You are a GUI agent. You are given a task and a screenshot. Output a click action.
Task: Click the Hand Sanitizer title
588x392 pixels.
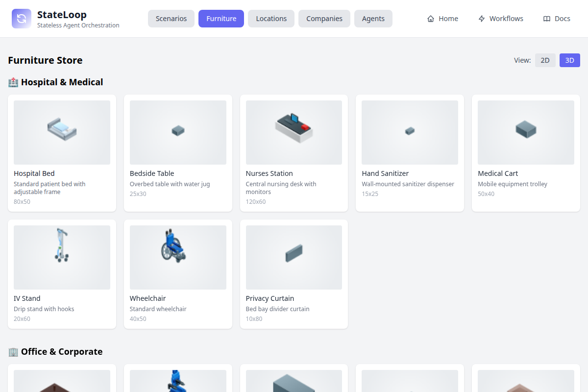[x=385, y=173]
